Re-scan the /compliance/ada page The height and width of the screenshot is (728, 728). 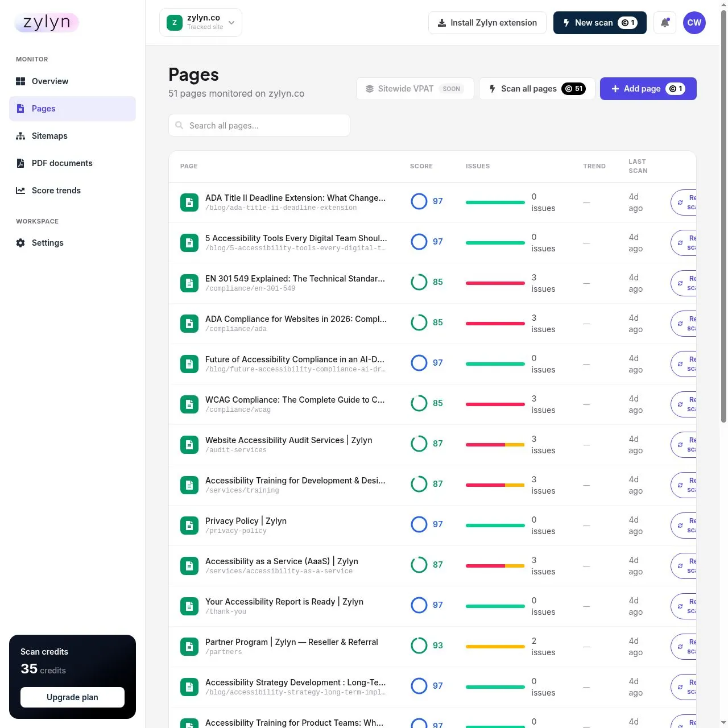(684, 324)
